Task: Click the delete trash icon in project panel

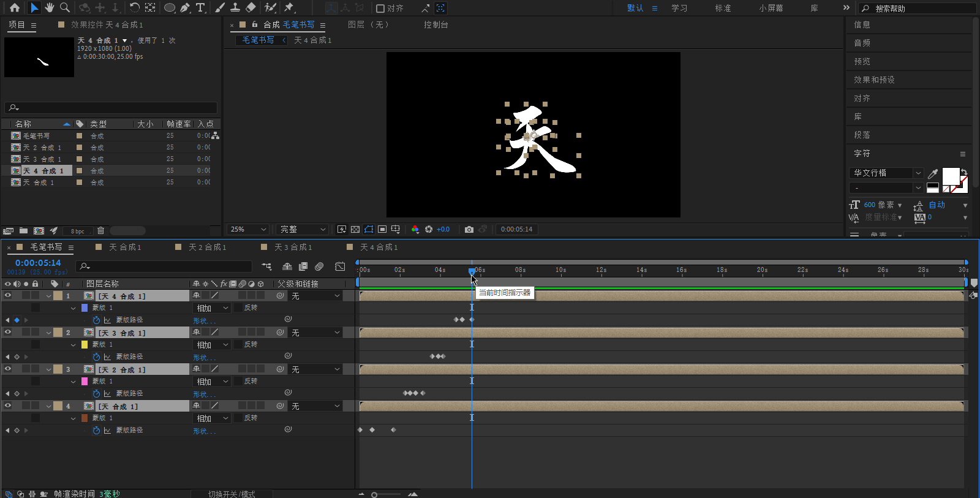Action: click(101, 231)
